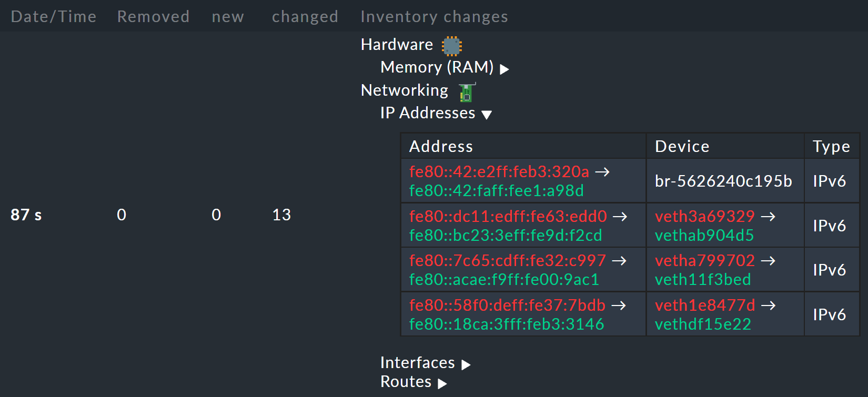Click the Removed column header
This screenshot has height=397, width=868.
click(x=153, y=16)
